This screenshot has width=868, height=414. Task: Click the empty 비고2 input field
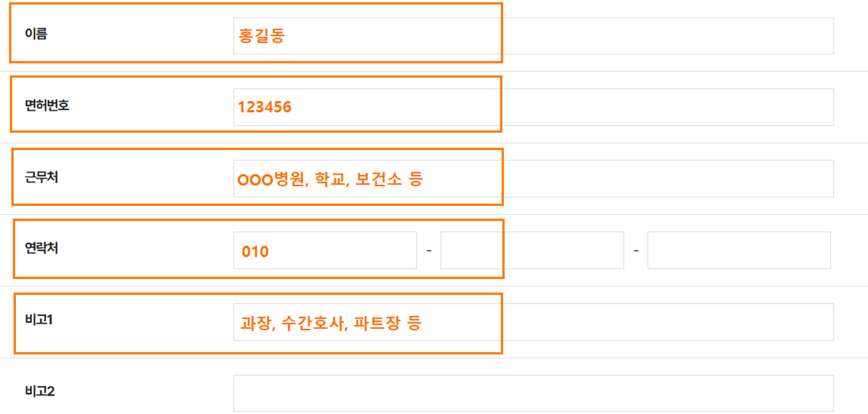click(x=534, y=393)
